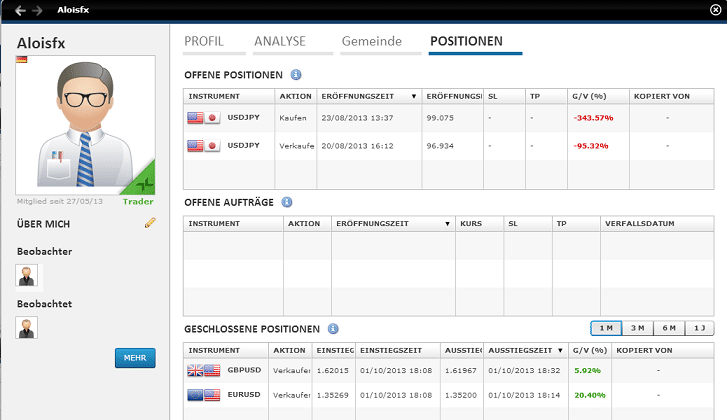
Task: Open info icon next to Offene Positionen
Action: [x=296, y=75]
